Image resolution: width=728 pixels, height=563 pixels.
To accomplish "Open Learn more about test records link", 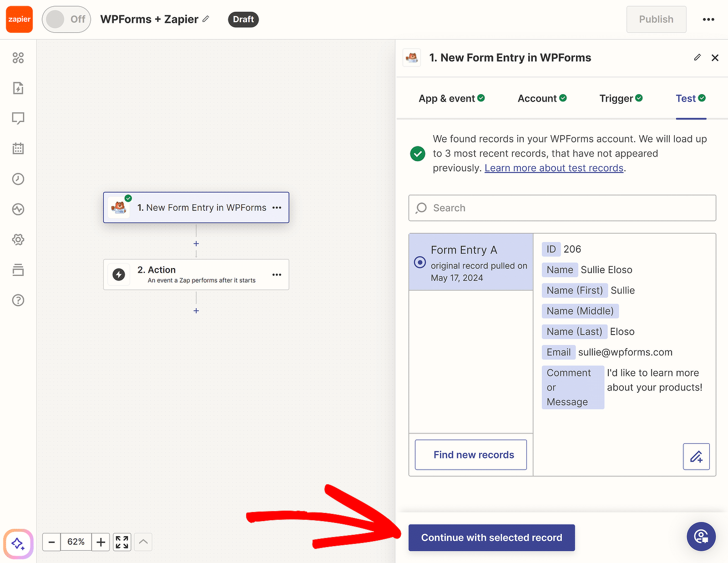I will click(x=554, y=168).
